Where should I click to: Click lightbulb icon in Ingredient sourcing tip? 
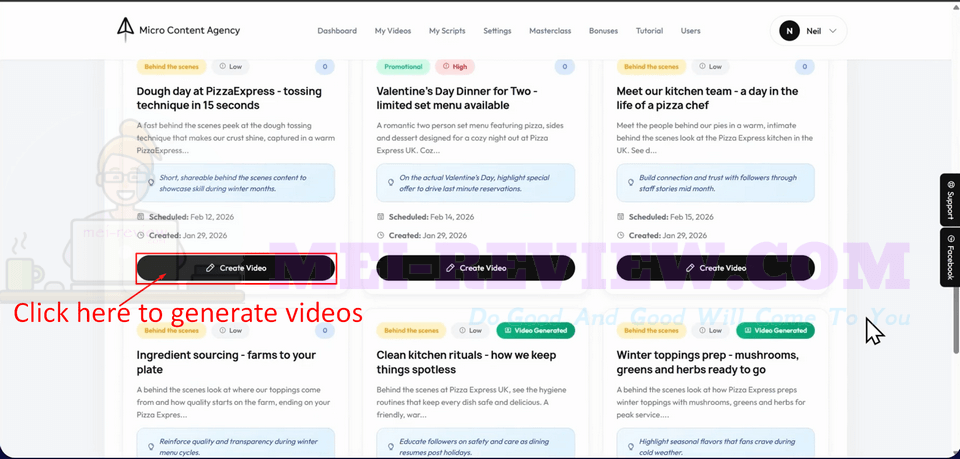(151, 447)
